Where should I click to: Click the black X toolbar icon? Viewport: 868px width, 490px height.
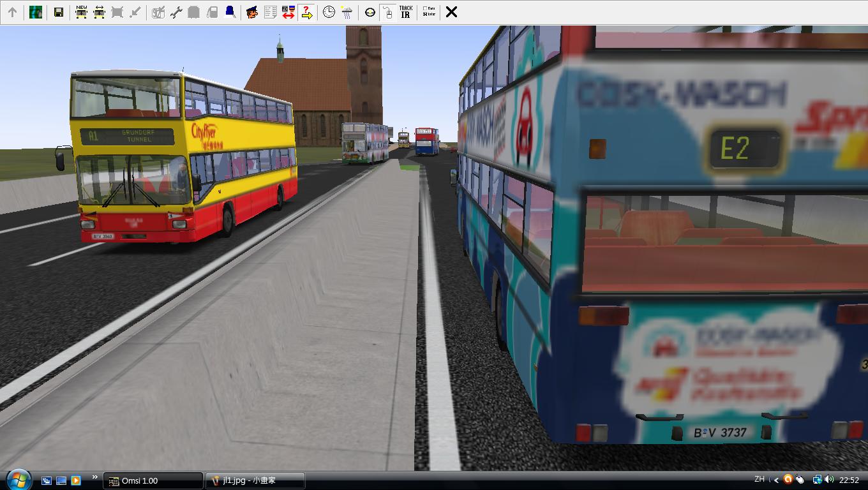tap(451, 12)
